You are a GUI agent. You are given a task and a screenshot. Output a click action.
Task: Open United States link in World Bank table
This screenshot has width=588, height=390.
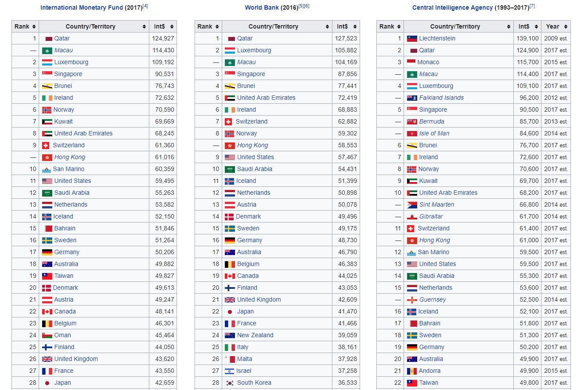point(256,157)
